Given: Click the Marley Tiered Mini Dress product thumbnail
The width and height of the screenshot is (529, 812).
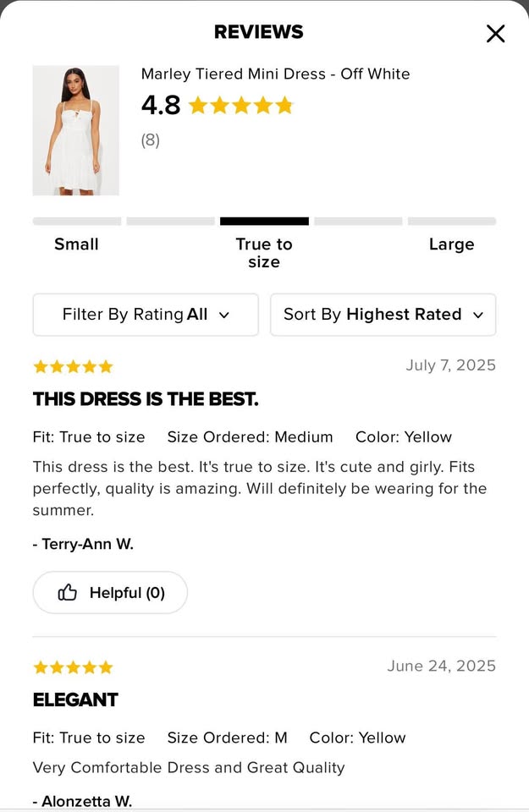Looking at the screenshot, I should pyautogui.click(x=76, y=130).
